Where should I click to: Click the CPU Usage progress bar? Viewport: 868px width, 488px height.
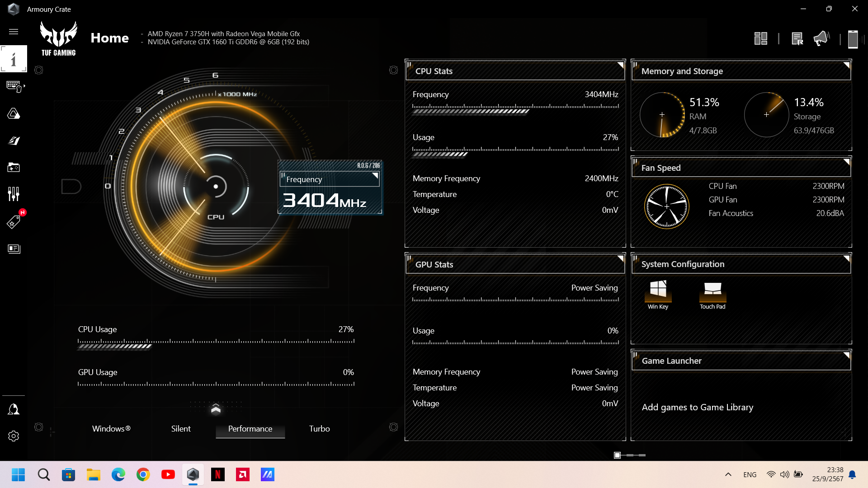(216, 344)
